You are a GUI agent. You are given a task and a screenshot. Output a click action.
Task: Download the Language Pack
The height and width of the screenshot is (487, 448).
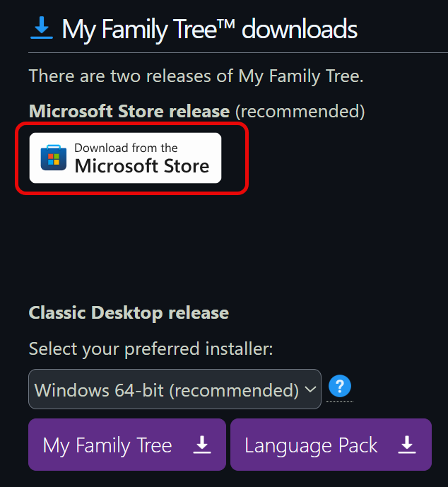pos(331,445)
